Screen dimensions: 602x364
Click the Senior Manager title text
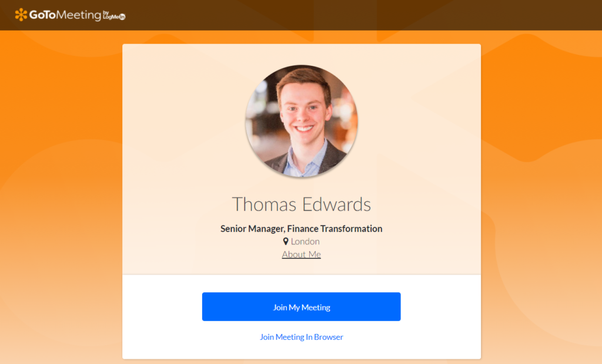(253, 228)
